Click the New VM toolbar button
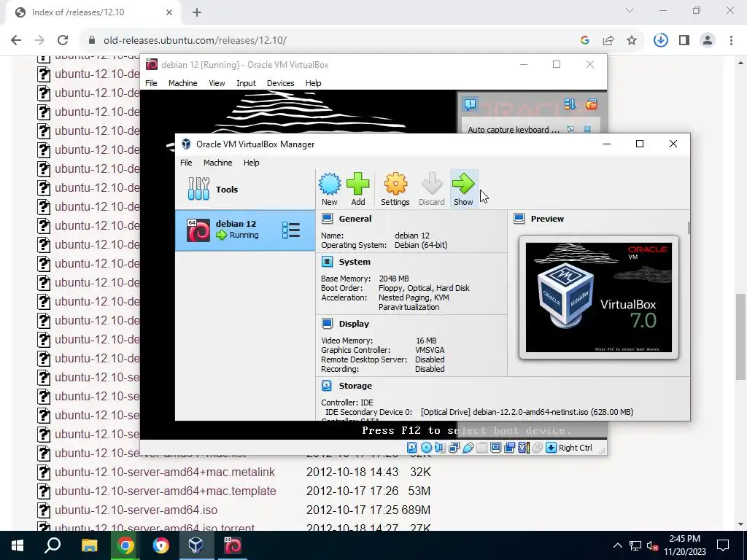Image resolution: width=747 pixels, height=560 pixels. 329,189
